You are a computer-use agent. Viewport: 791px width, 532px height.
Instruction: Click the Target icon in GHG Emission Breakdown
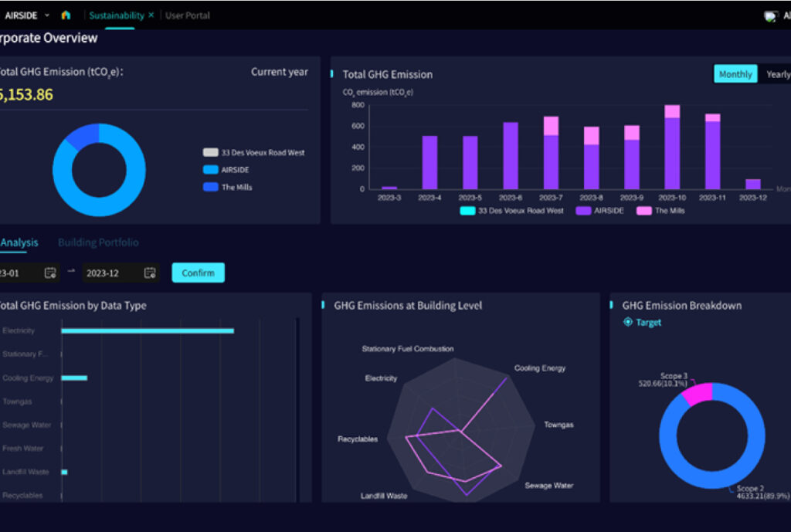click(x=628, y=323)
